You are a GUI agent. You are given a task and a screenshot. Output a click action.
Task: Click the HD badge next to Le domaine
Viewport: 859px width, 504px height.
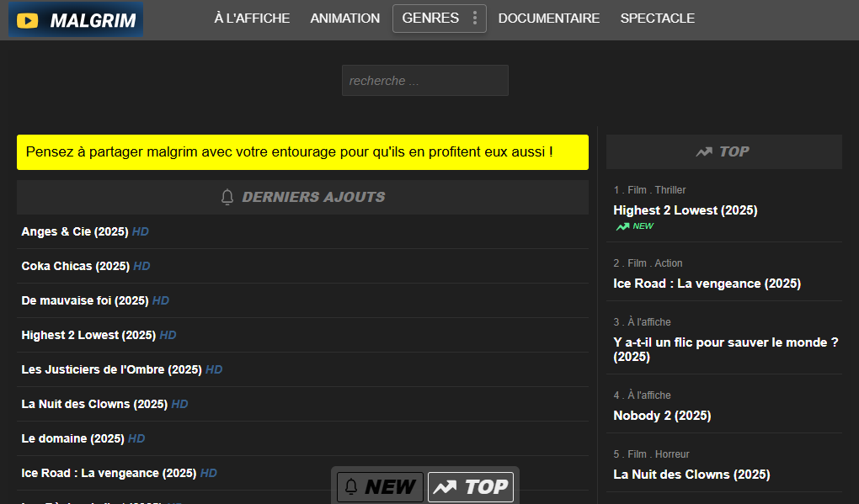pos(136,438)
